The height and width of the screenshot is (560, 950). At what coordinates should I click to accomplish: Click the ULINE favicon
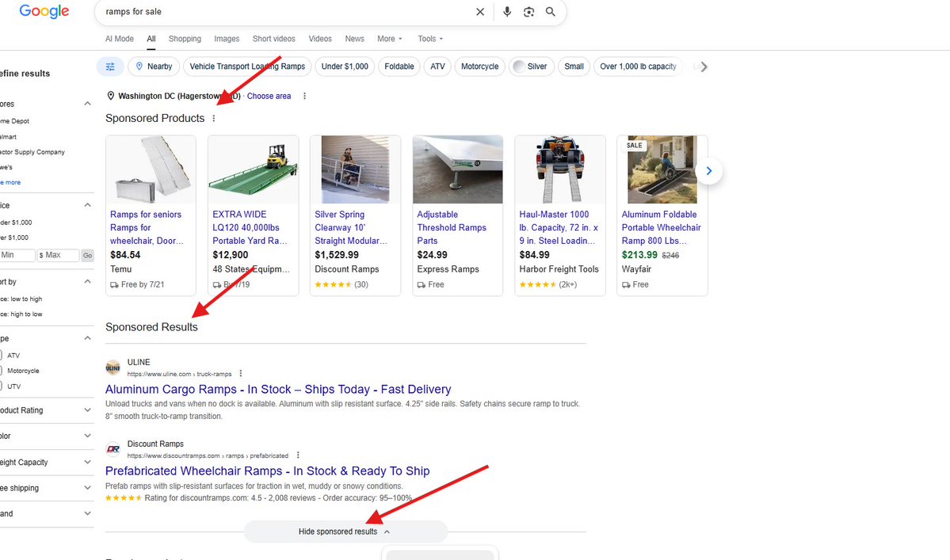click(113, 368)
